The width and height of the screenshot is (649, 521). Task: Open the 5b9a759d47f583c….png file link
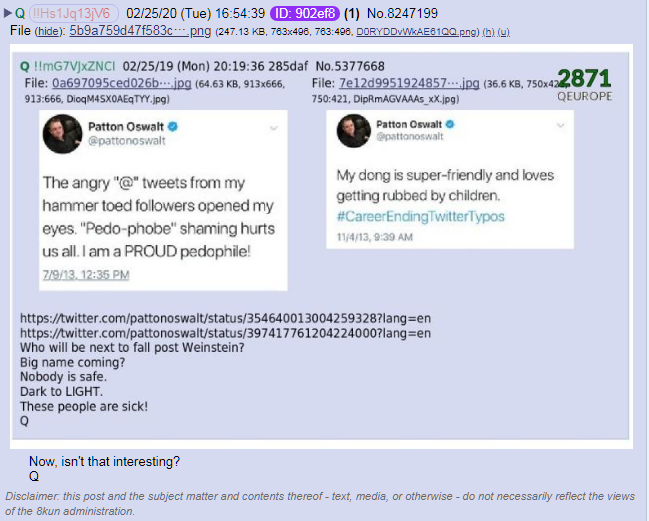tap(140, 31)
